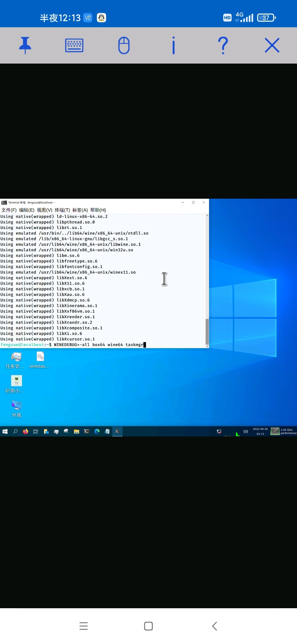The width and height of the screenshot is (297, 644).
Task: Minimize the Terminal window
Action: click(183, 202)
